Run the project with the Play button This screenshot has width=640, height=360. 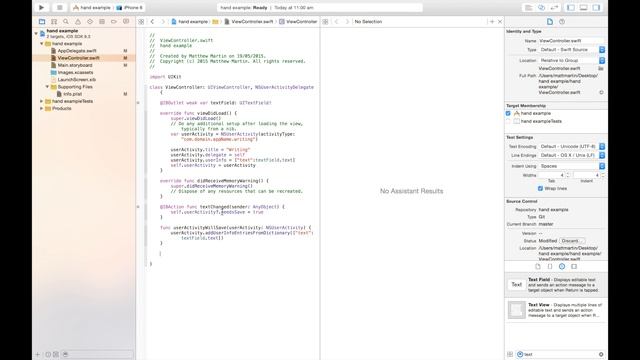[41, 7]
